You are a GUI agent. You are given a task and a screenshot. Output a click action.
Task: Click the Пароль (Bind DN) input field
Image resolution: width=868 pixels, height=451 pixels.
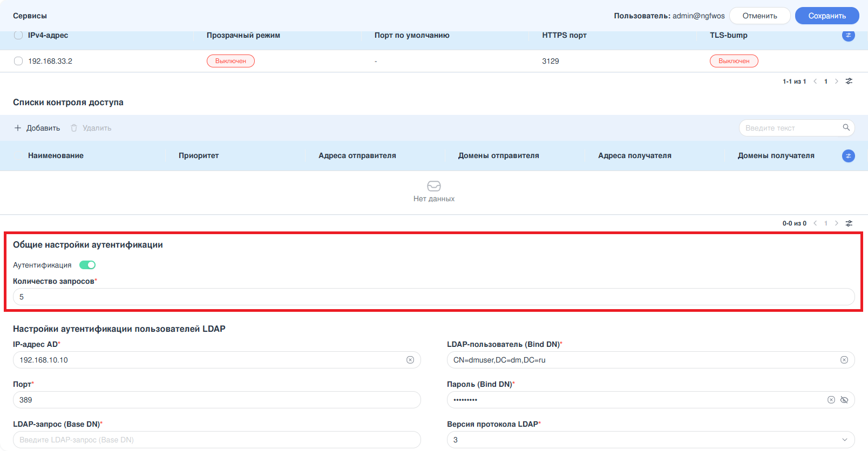tap(650, 400)
